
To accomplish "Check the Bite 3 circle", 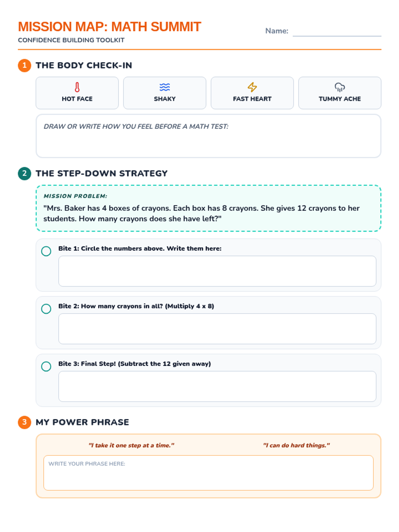I will pyautogui.click(x=46, y=366).
